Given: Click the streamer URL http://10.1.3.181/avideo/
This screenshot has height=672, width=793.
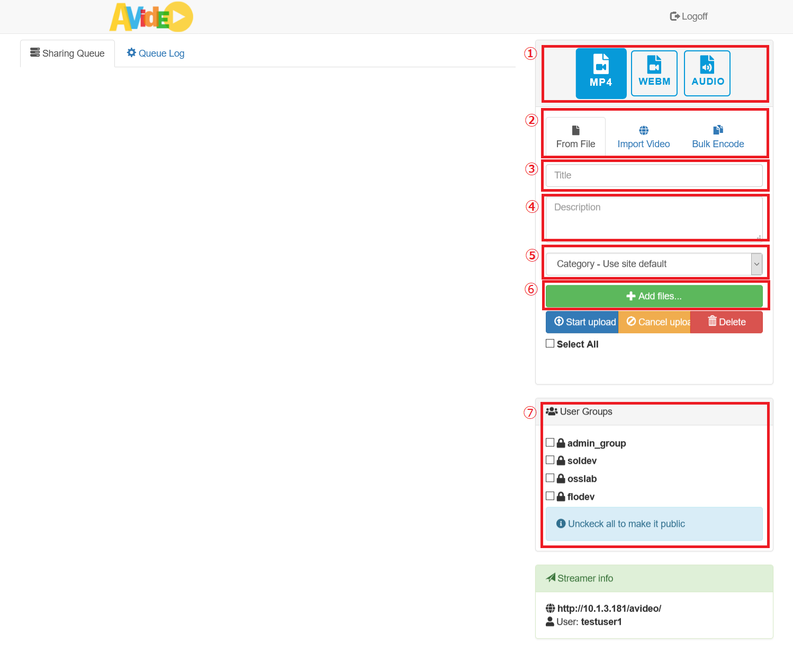Looking at the screenshot, I should [609, 608].
